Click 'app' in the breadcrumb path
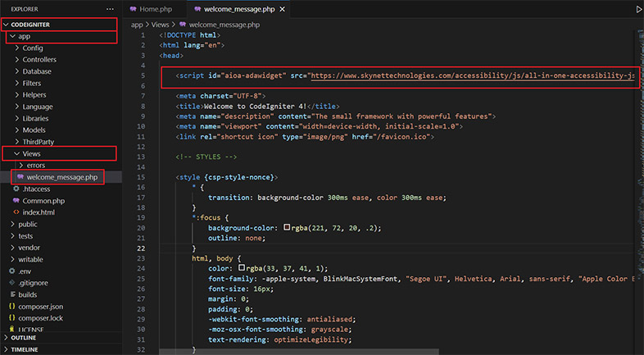Screen dimensions: 644x355 tap(137, 25)
